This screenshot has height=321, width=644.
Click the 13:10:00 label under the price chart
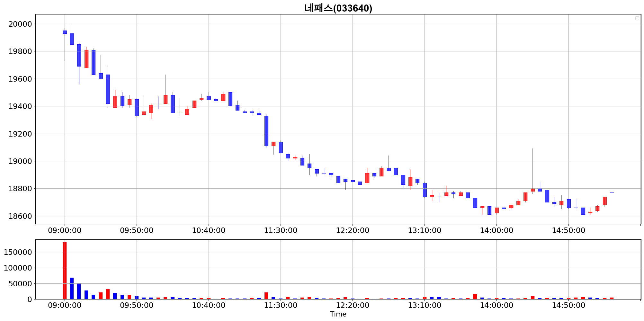425,231
